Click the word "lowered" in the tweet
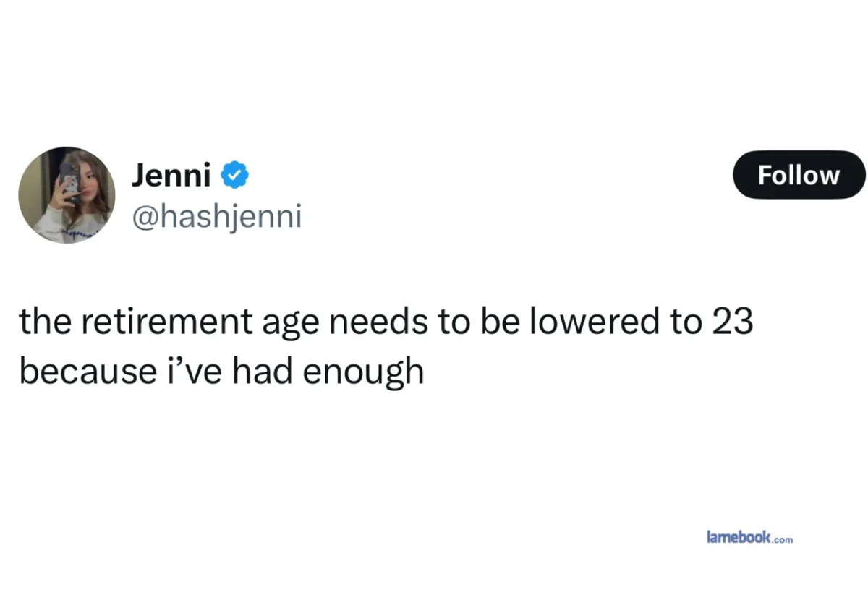The width and height of the screenshot is (868, 600). (593, 322)
